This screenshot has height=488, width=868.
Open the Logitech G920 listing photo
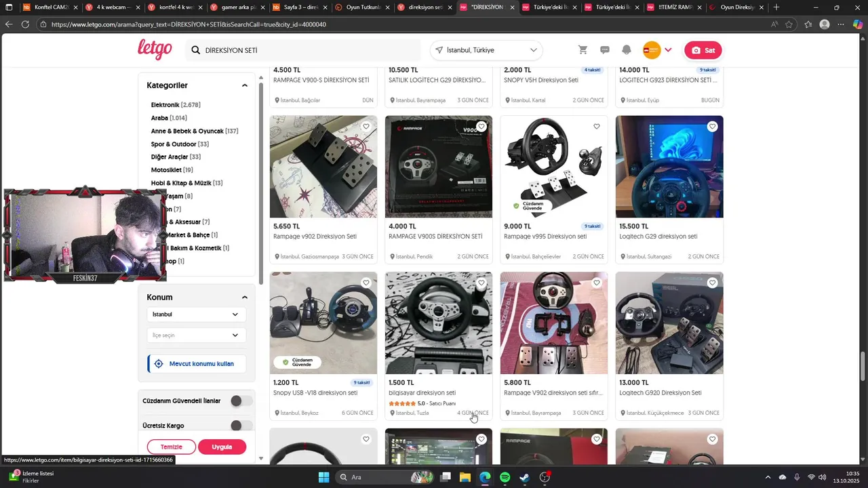(669, 323)
